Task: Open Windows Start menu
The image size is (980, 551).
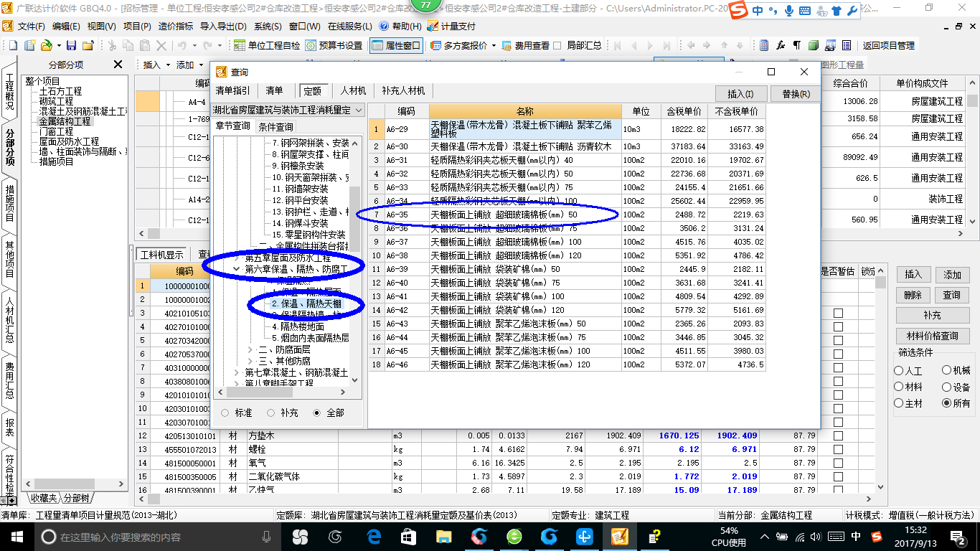Action: coord(16,536)
